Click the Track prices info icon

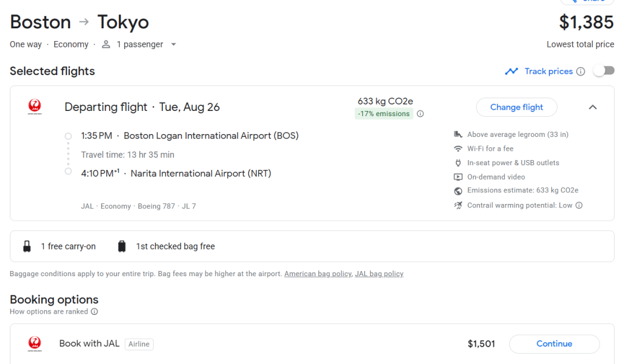(581, 72)
